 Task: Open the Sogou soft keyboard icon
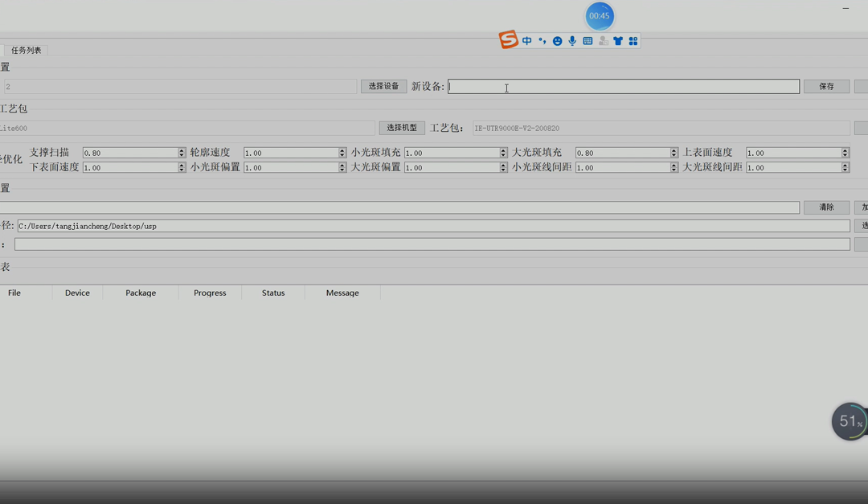coord(588,41)
